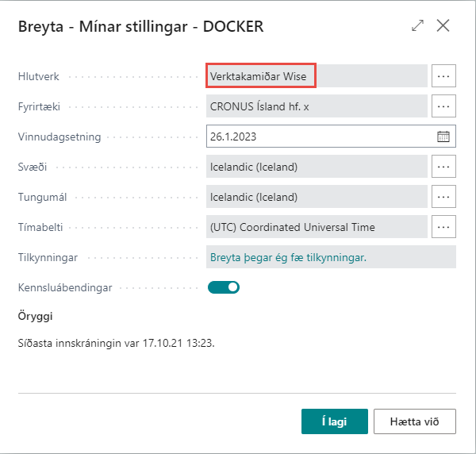The image size is (476, 454).
Task: Close the Mínar stillingar dialog
Action: pyautogui.click(x=443, y=26)
